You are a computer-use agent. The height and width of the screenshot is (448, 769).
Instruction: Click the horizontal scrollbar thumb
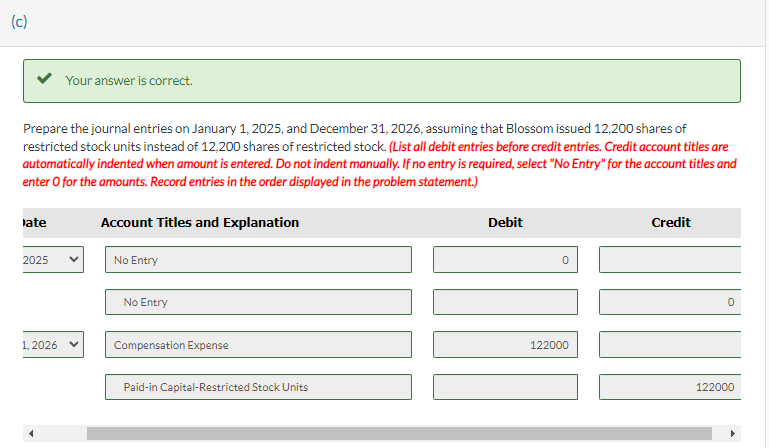pos(399,433)
